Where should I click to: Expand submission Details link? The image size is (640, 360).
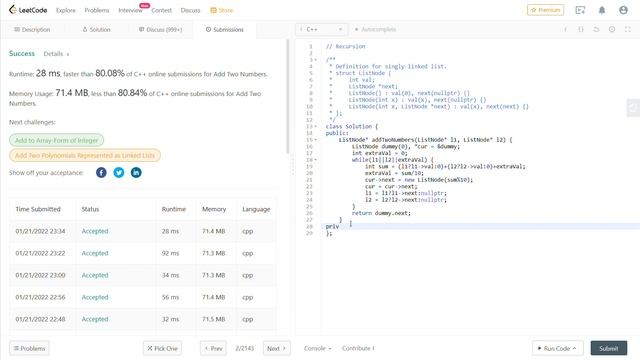point(56,54)
